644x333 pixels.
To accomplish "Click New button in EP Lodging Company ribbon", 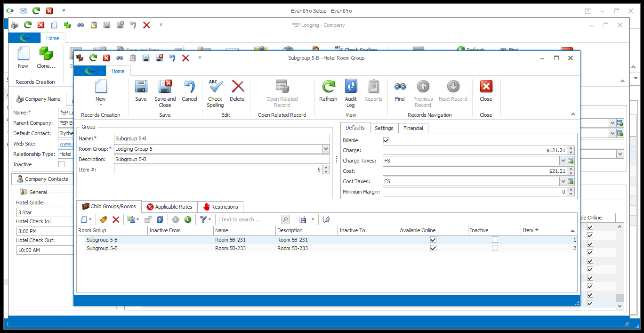I will 23,57.
